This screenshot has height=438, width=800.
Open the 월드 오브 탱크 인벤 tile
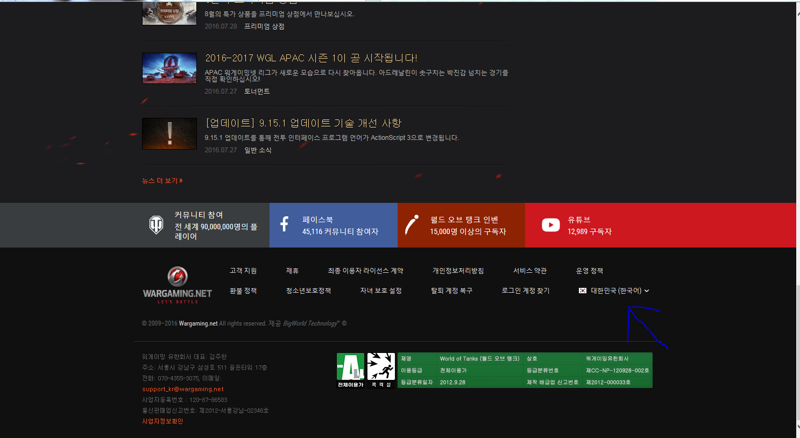pos(461,225)
